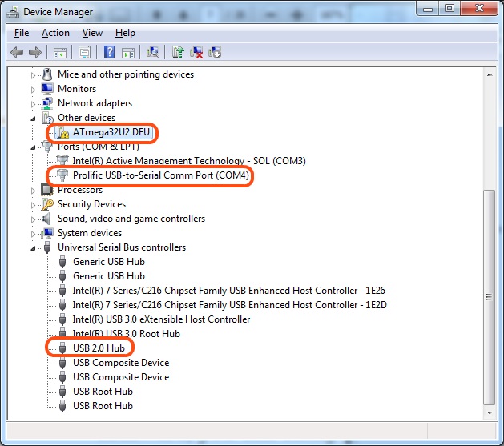Open the File menu
Screen dimensions: 504x446
tap(22, 33)
